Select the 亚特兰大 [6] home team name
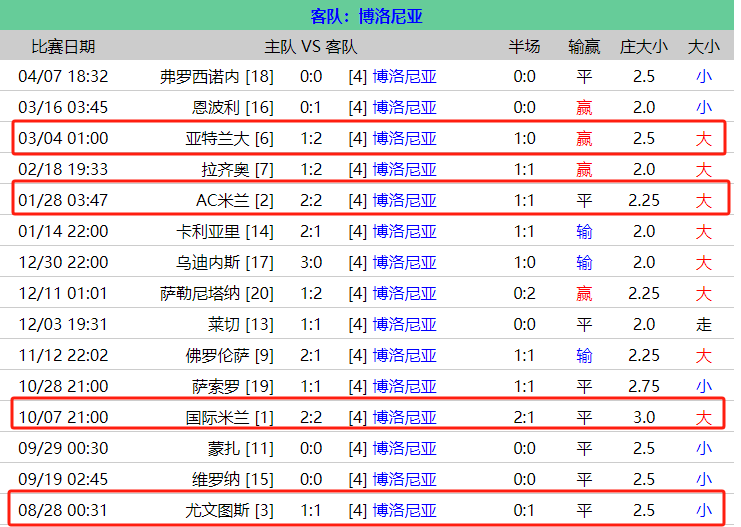Viewport: 741px width, 527px height. (x=229, y=138)
